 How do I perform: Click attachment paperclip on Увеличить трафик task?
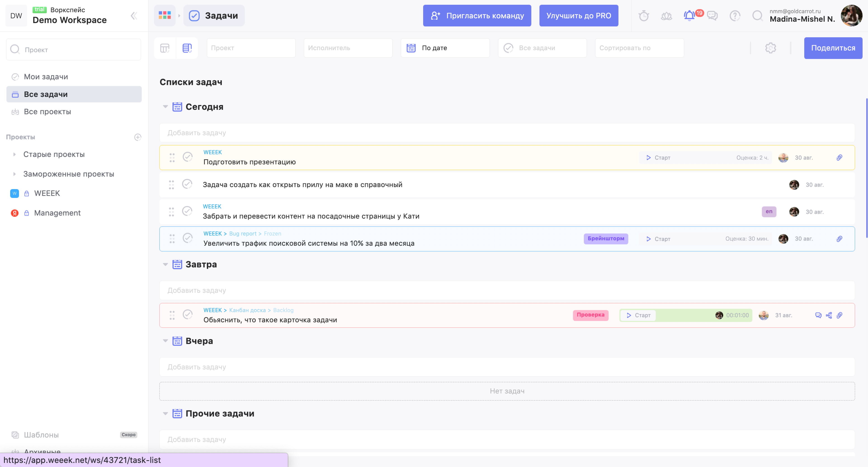[x=839, y=239]
